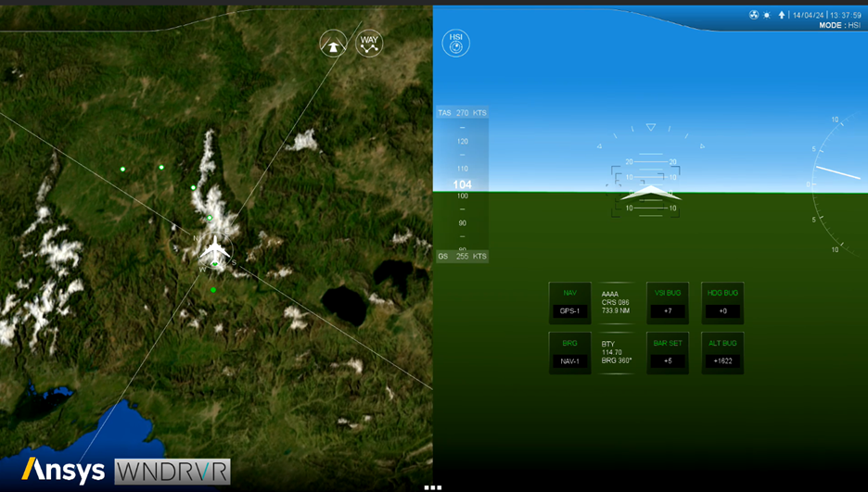This screenshot has height=492, width=868.
Task: Click the fan icon in status bar
Action: point(754,15)
